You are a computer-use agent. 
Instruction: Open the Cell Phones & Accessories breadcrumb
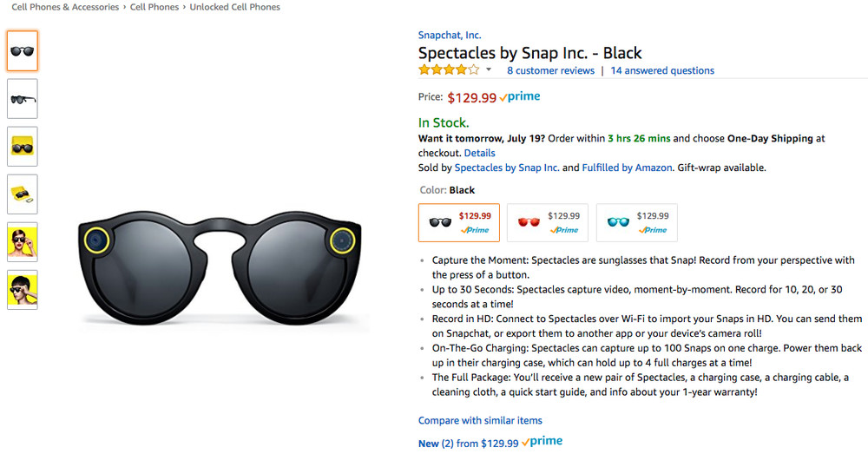pos(65,7)
